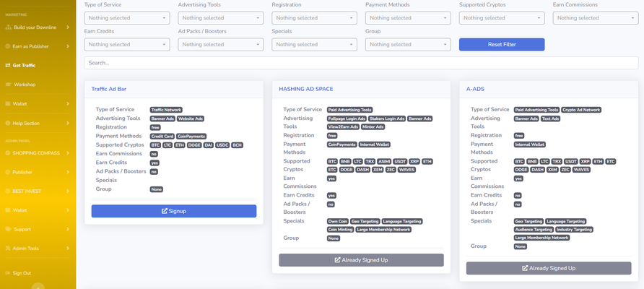Click the Minter Ads tag
This screenshot has width=644, height=289.
[373, 127]
